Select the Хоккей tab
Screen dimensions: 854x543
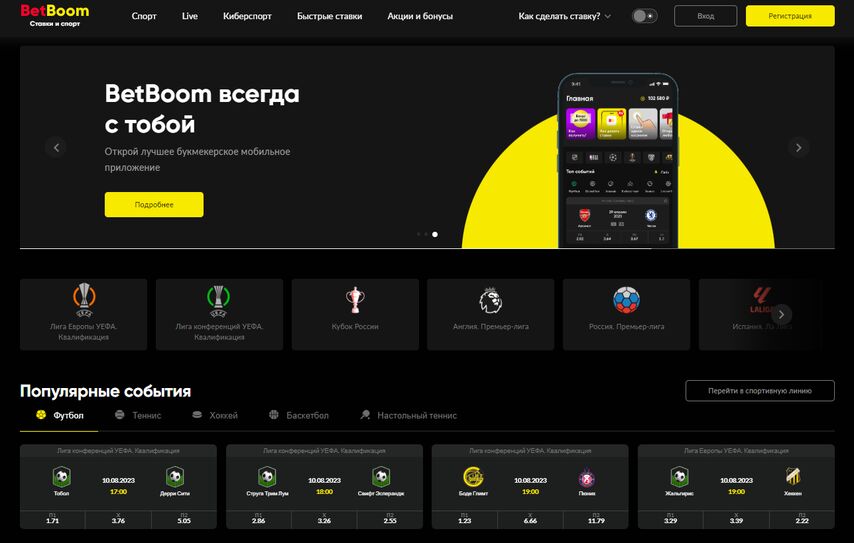coord(215,416)
